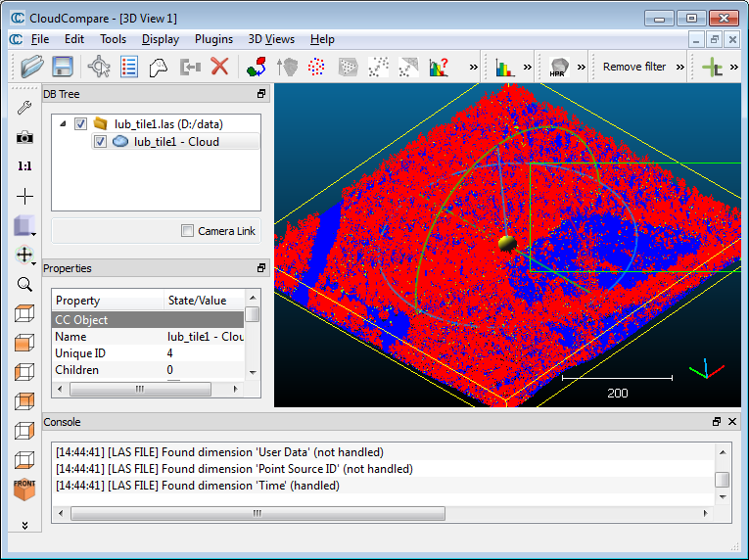The image size is (749, 560).
Task: Collapse the lub_tile1.las tree node
Action: point(63,124)
